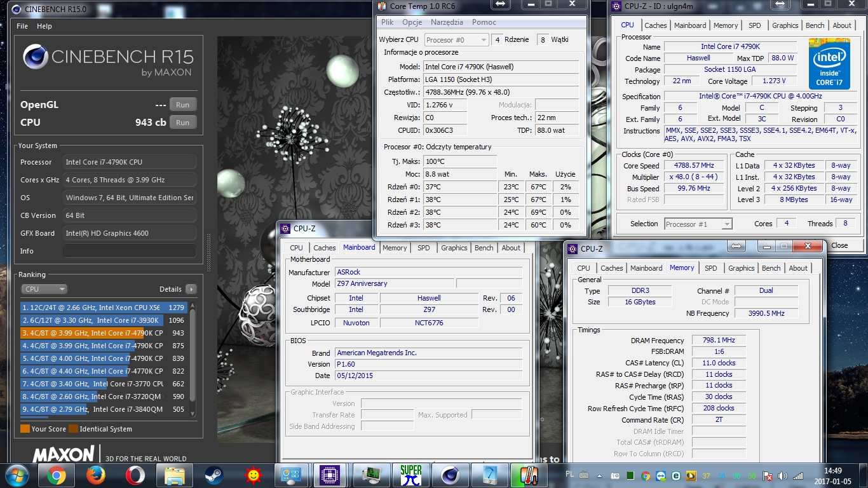The width and height of the screenshot is (868, 488).
Task: Open the Plik menu in Core Temp
Action: (x=387, y=22)
